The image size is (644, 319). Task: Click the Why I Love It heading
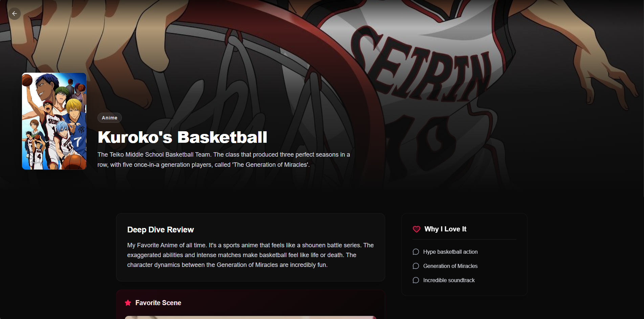point(445,229)
